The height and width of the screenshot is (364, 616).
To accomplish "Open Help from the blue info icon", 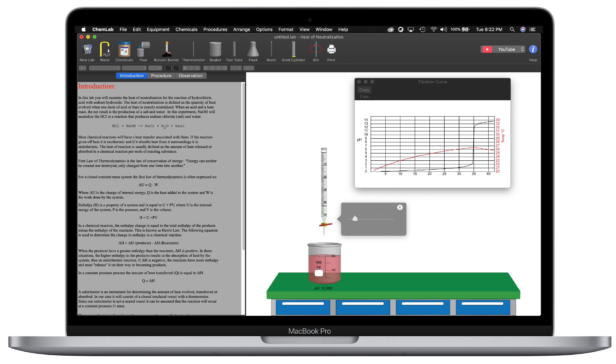I will (x=533, y=49).
